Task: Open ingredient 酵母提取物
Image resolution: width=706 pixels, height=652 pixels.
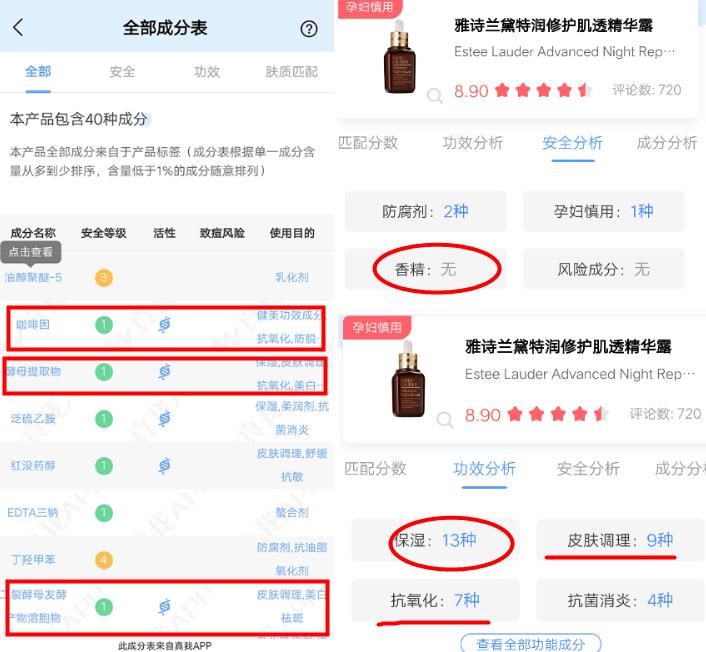Action: pos(33,371)
